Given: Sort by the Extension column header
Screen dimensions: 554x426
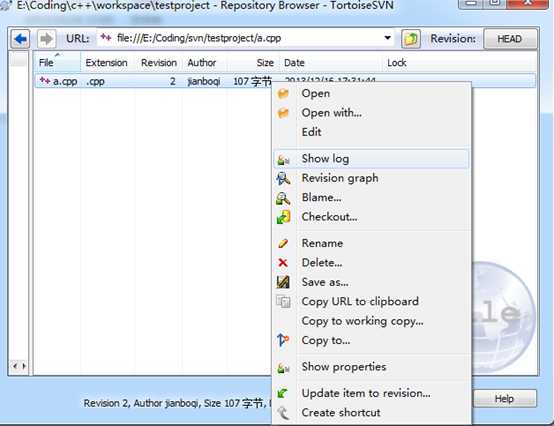Looking at the screenshot, I should (x=107, y=63).
